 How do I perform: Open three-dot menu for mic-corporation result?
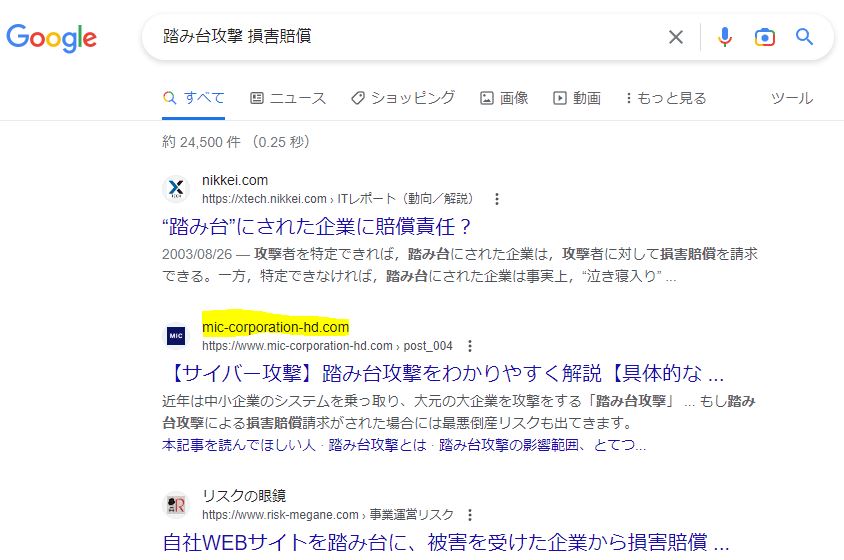tap(470, 346)
